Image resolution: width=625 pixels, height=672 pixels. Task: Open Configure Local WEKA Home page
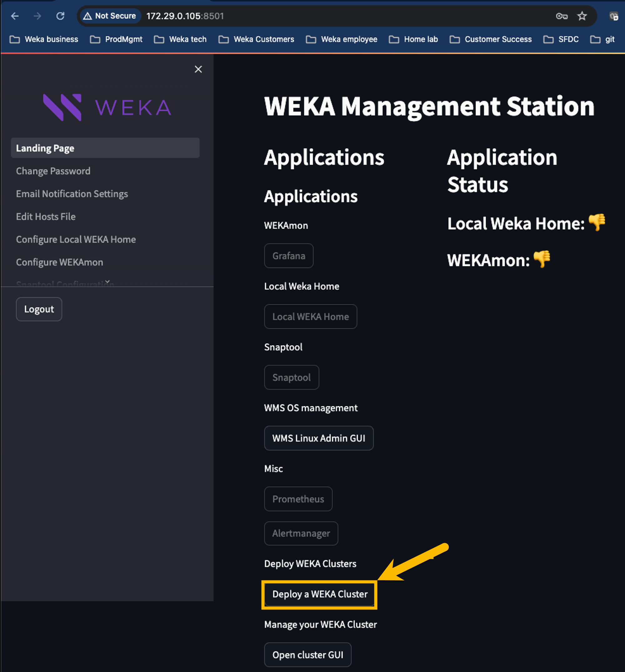76,239
